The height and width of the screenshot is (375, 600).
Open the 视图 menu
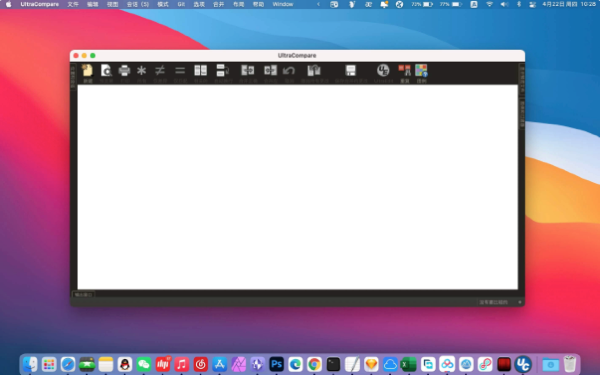(112, 4)
